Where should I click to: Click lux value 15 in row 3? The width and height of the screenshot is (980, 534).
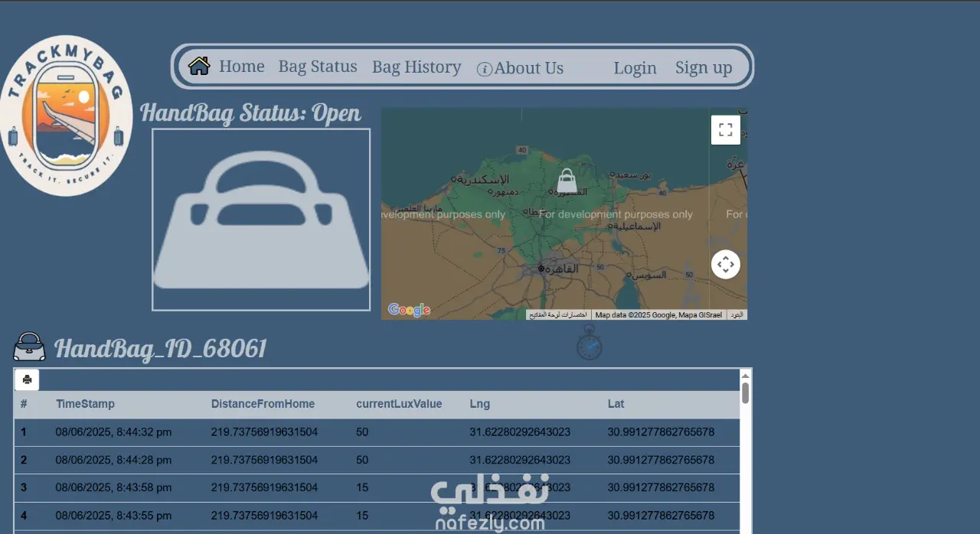point(362,487)
